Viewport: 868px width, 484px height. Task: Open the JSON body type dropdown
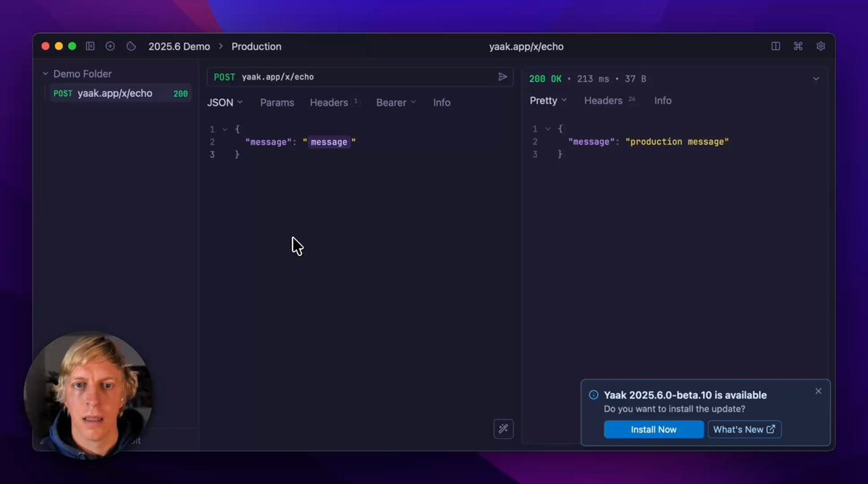[x=224, y=102]
